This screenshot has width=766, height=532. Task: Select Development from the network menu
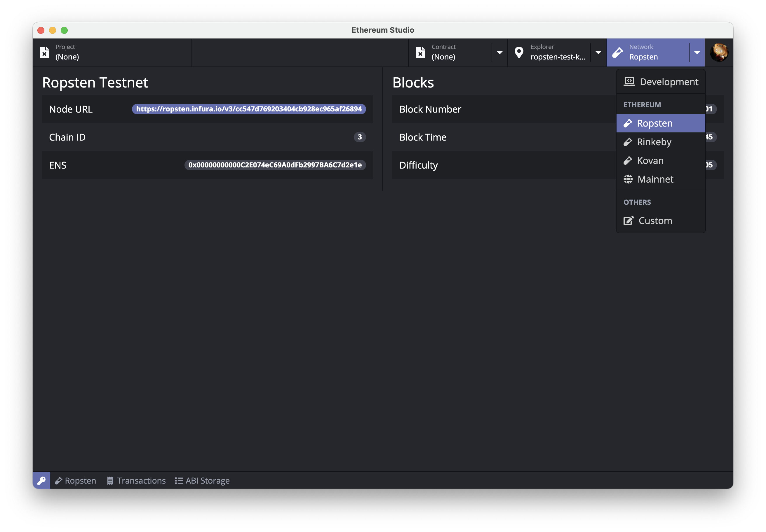(661, 82)
